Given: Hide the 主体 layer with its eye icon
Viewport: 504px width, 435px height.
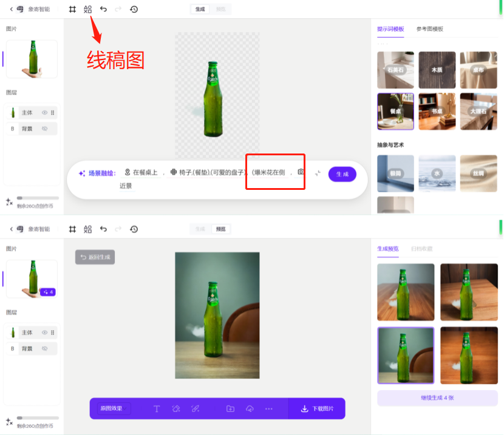Looking at the screenshot, I should point(44,113).
